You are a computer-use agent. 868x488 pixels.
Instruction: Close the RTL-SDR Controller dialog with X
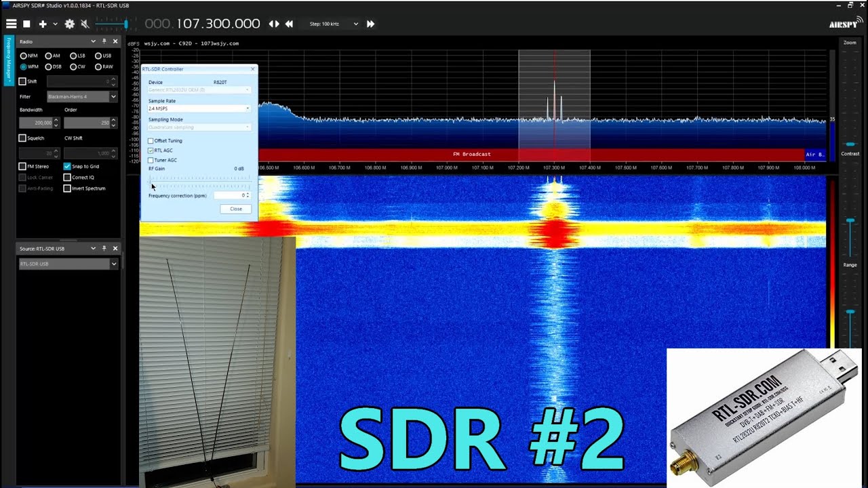pyautogui.click(x=253, y=69)
